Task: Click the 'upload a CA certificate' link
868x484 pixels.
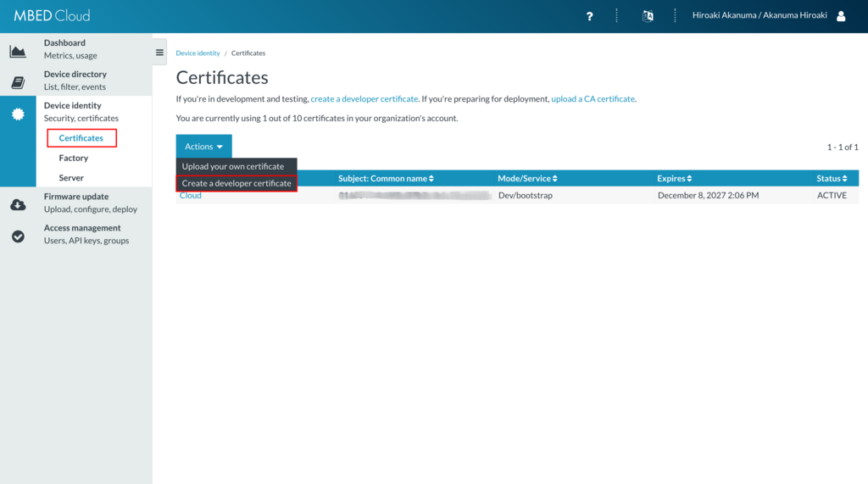Action: point(593,98)
